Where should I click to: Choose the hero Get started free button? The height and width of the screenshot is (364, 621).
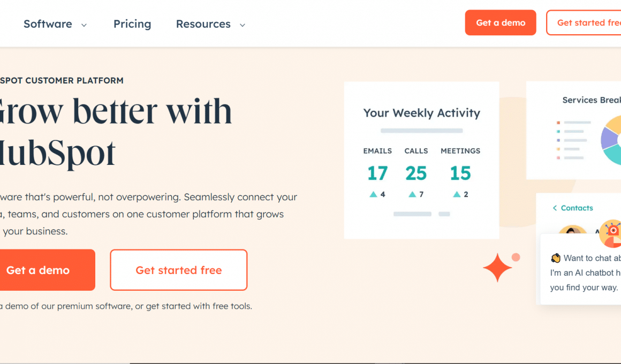pos(179,270)
